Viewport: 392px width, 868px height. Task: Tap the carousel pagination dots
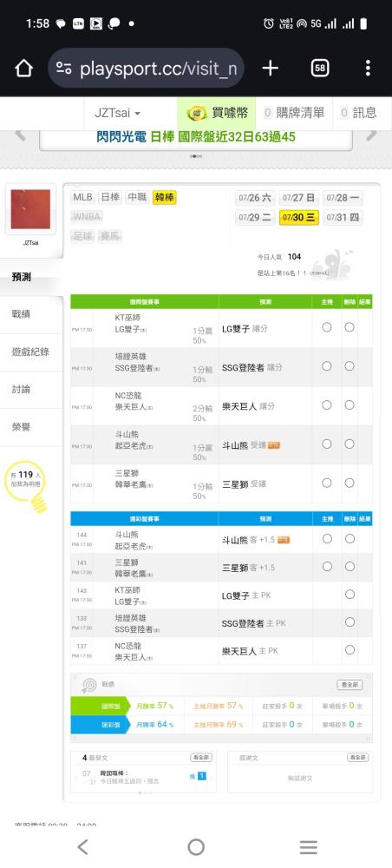point(196,156)
